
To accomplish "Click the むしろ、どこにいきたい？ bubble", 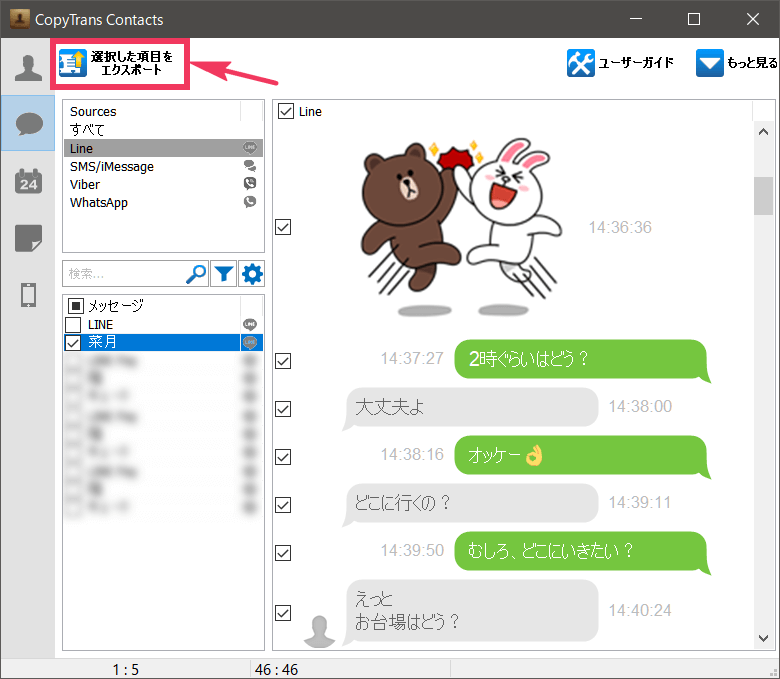I will tap(583, 552).
